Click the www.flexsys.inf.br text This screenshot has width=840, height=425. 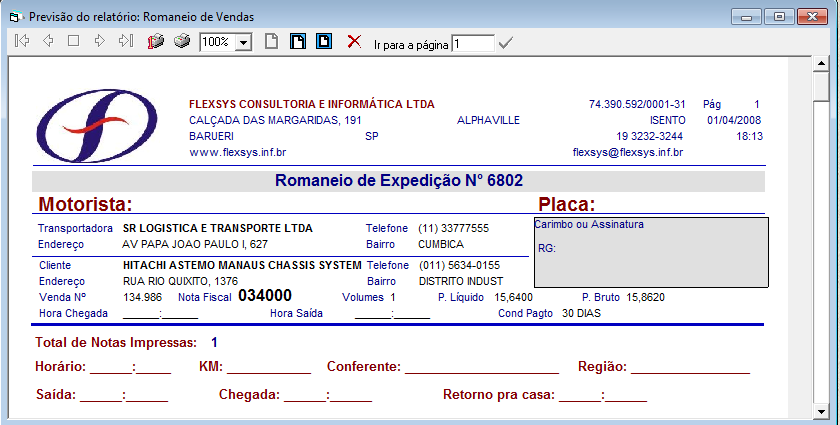(x=238, y=152)
